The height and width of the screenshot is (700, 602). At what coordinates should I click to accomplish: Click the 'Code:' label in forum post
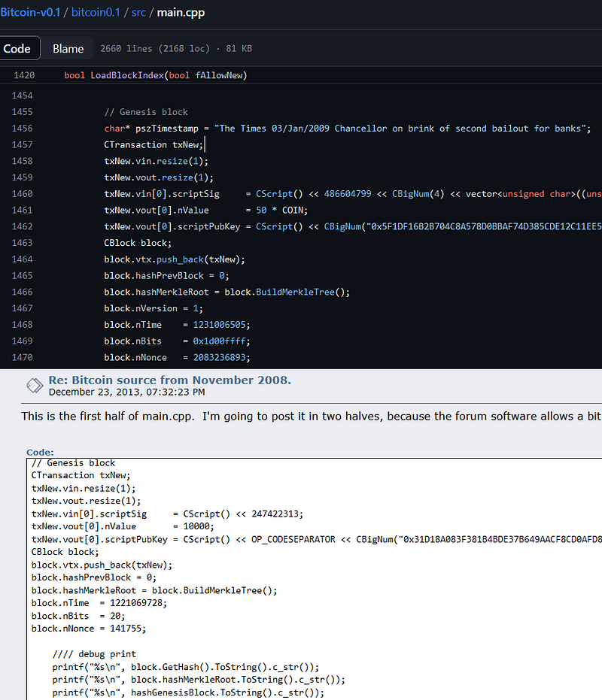pyautogui.click(x=40, y=452)
